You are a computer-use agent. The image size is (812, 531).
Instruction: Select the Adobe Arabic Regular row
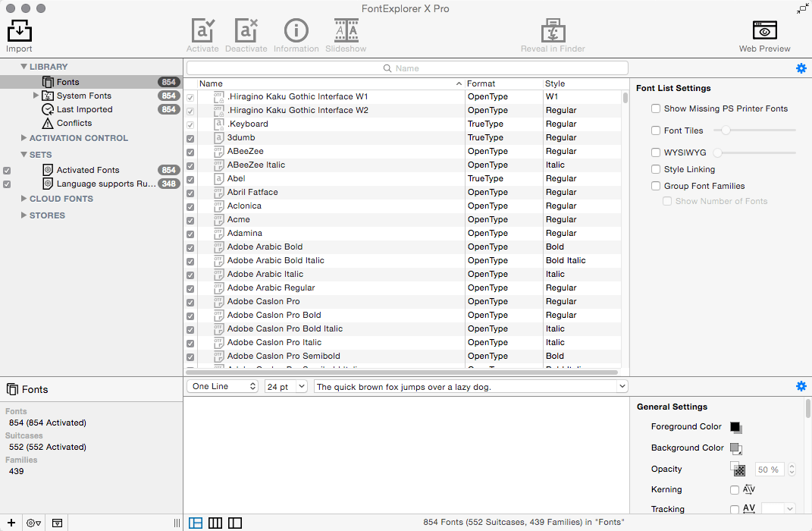(403, 287)
